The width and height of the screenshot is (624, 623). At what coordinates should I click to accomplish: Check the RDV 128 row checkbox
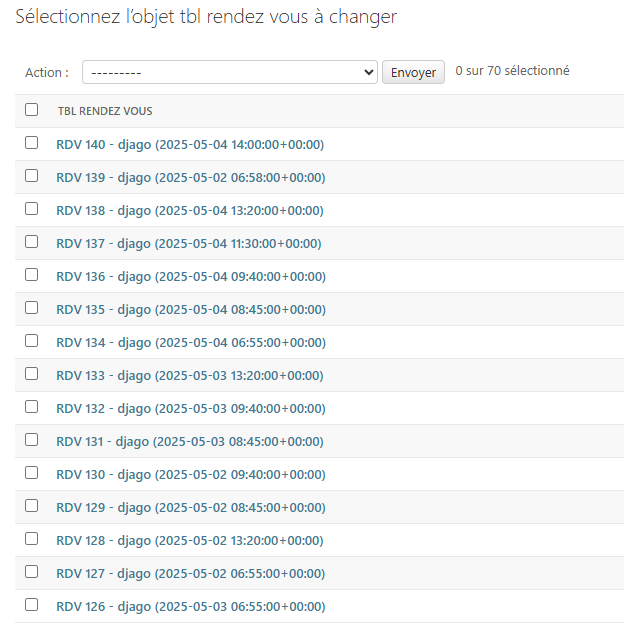pos(32,539)
